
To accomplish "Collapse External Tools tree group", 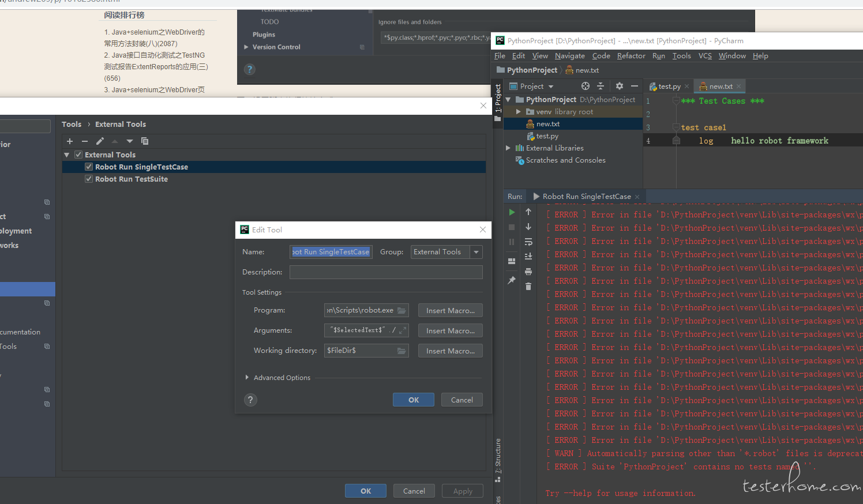I will 67,155.
